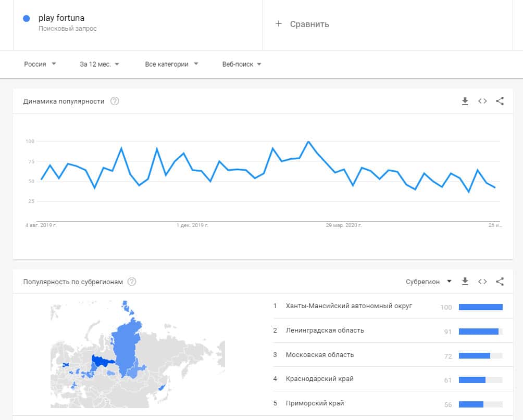Viewport: 523px width, 420px height.
Task: Open the Веб-поиск search type dropdown
Action: 242,64
